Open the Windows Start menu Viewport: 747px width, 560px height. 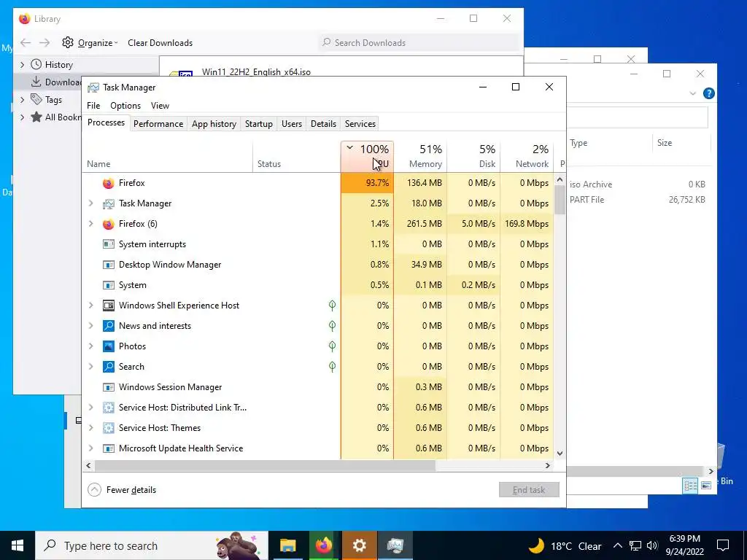(18, 545)
